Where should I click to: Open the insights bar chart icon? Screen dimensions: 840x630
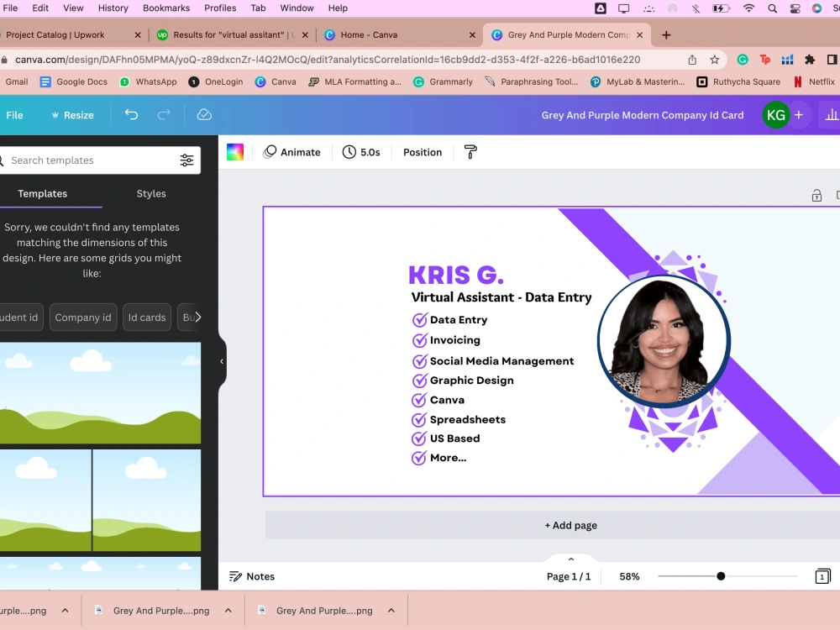[x=831, y=115]
